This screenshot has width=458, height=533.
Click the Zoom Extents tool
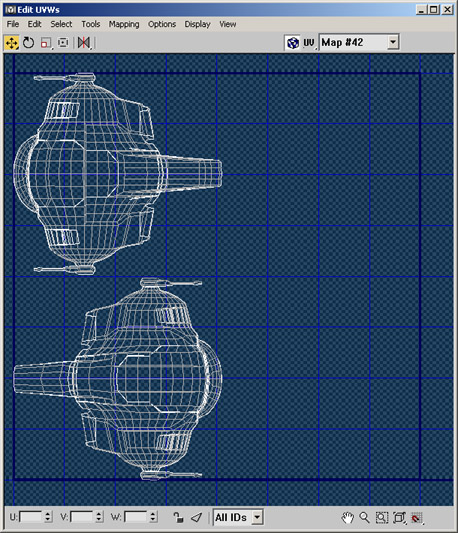(x=400, y=517)
